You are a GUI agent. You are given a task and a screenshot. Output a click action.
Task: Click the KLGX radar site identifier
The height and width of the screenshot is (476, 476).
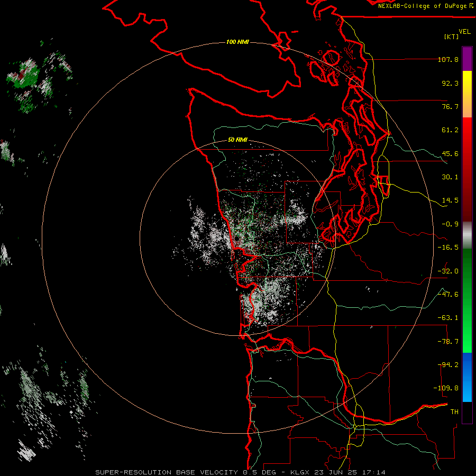click(x=301, y=472)
